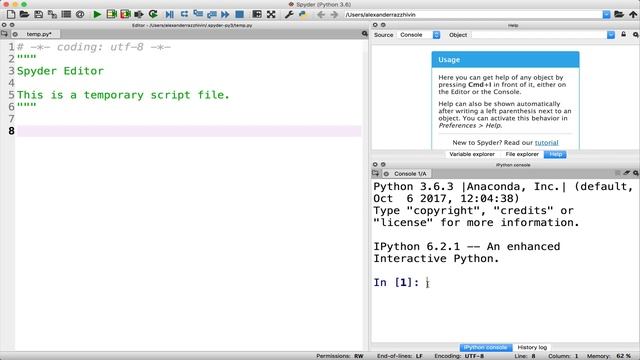This screenshot has width=640, height=360.
Task: Click the working directory path field
Action: click(x=473, y=15)
